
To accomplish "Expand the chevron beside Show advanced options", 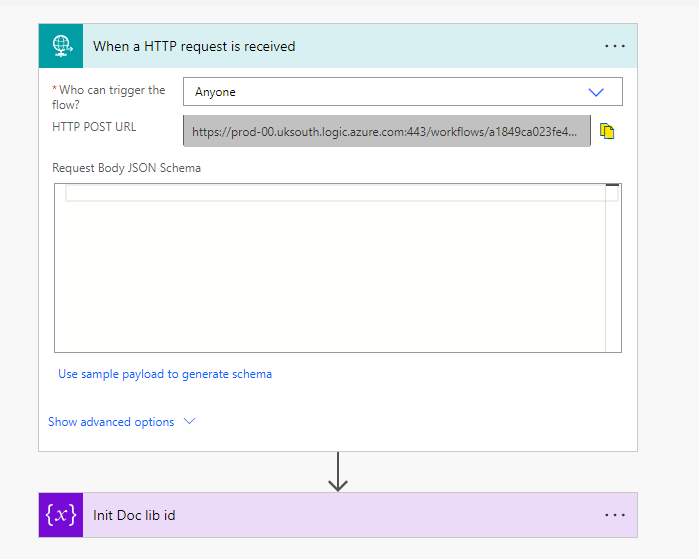I will (189, 422).
